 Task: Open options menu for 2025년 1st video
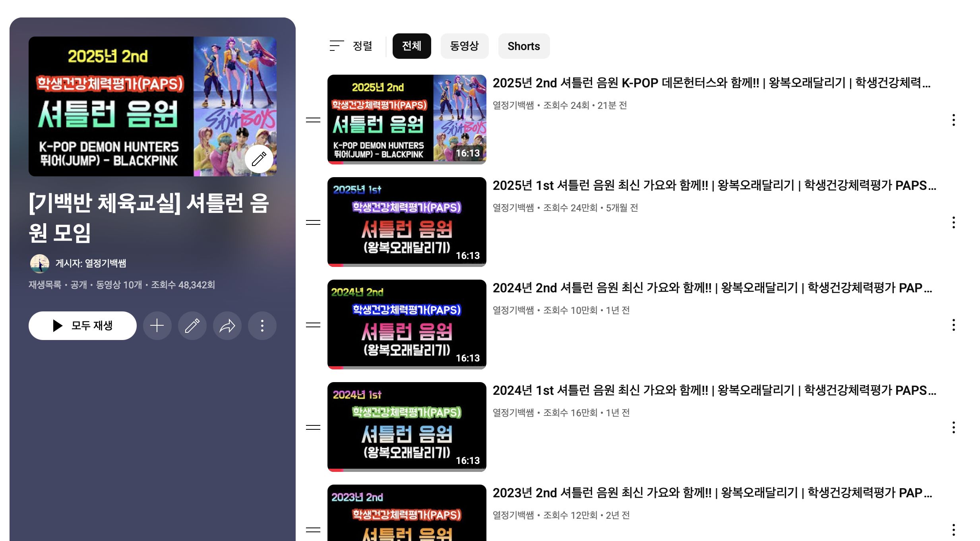(953, 222)
